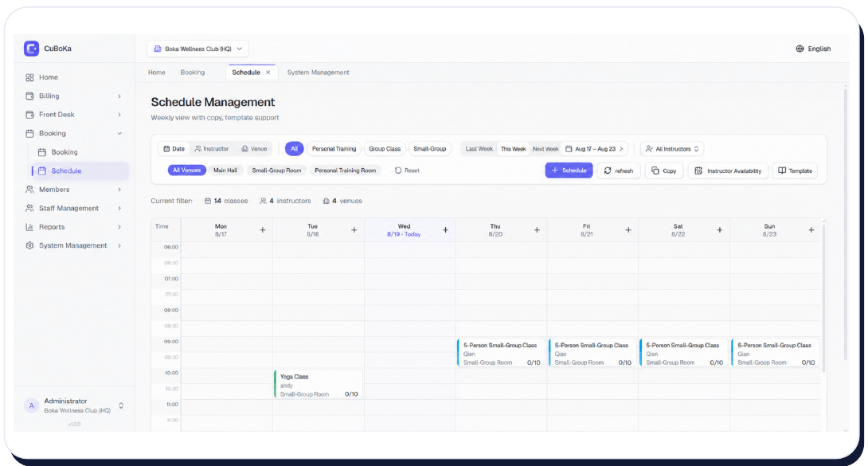Screen dimensions: 868x466
Task: Add a class on Sun 8/23
Action: [x=811, y=229]
